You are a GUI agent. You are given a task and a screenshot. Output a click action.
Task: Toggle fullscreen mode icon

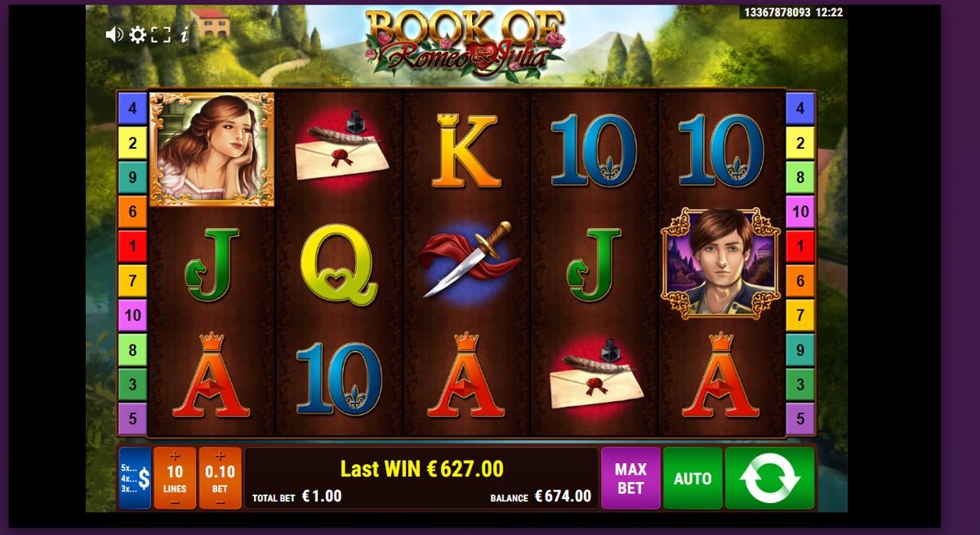point(161,34)
